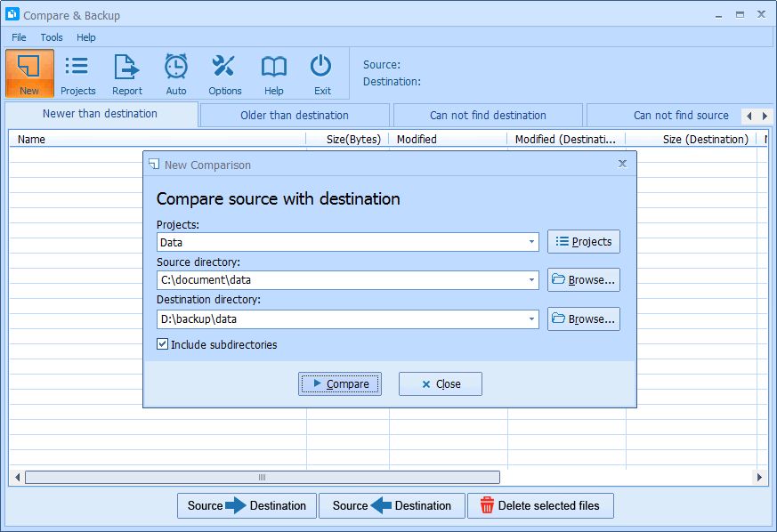Click the horizontal scrollbar thumb in file list
This screenshot has width=777, height=532.
[x=262, y=478]
